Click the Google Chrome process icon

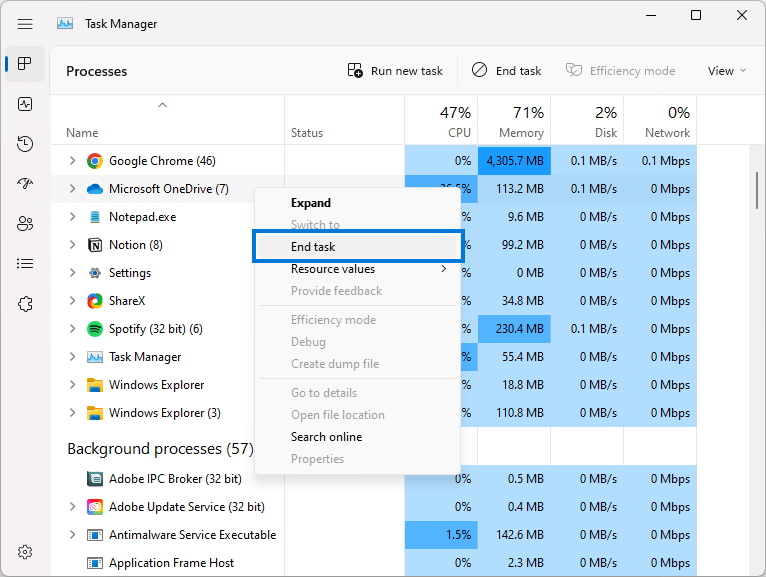tap(95, 161)
